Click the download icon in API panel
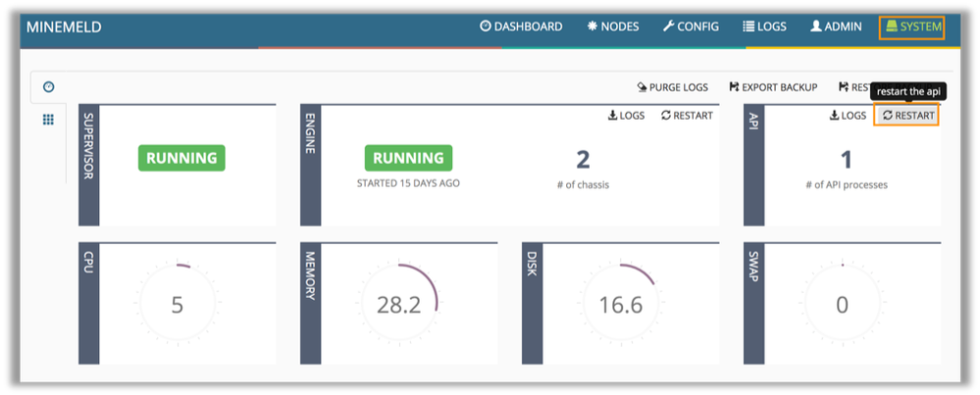The image size is (980, 395). pos(835,116)
